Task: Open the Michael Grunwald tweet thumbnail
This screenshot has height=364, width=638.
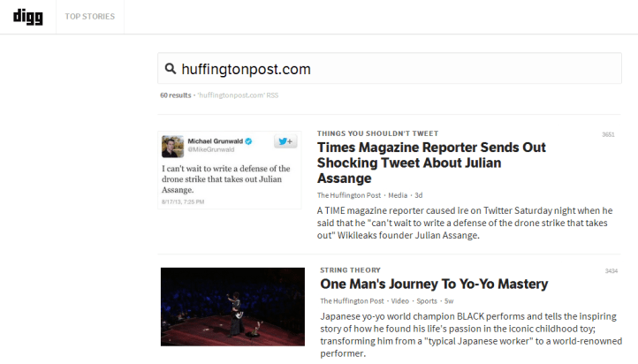Action: pos(230,170)
